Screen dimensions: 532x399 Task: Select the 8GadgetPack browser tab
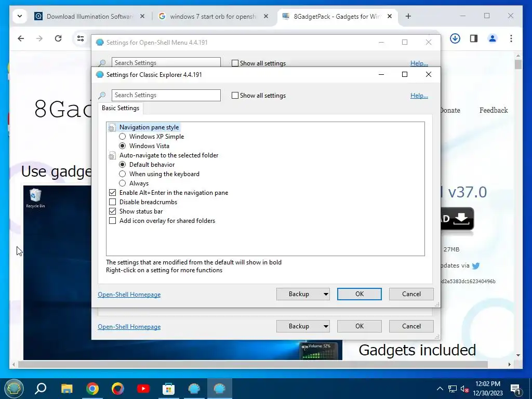pos(336,16)
